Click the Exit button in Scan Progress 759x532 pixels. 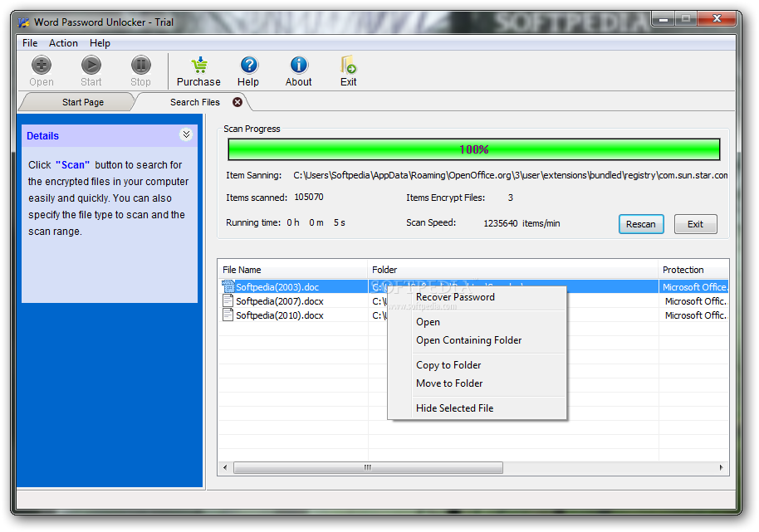(x=696, y=224)
